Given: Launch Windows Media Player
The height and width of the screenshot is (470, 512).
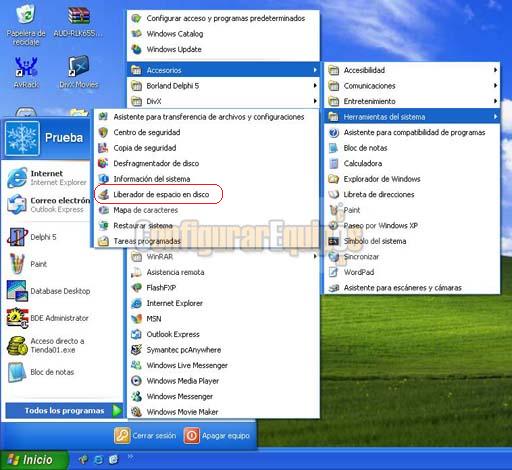Looking at the screenshot, I should 223,381.
